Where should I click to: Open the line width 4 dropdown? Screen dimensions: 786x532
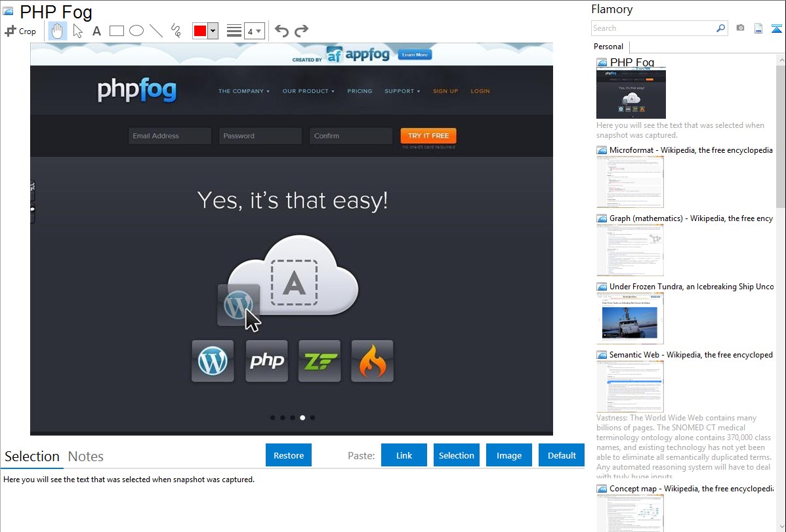tap(254, 31)
